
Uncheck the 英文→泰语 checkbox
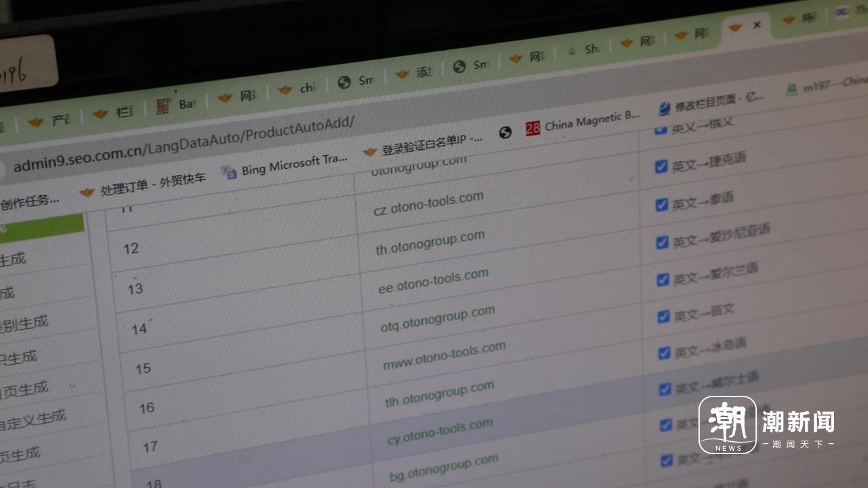662,205
